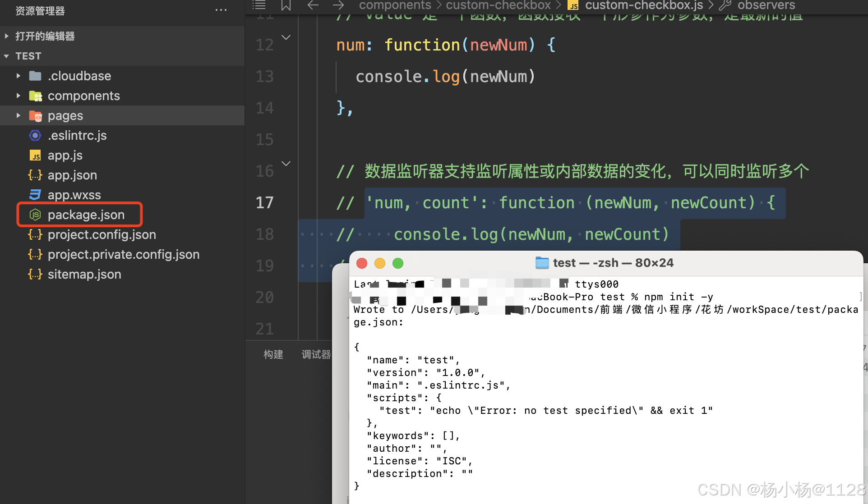This screenshot has height=504, width=868.
Task: Click the "license": "ISC" line in terminal
Action: (x=420, y=461)
